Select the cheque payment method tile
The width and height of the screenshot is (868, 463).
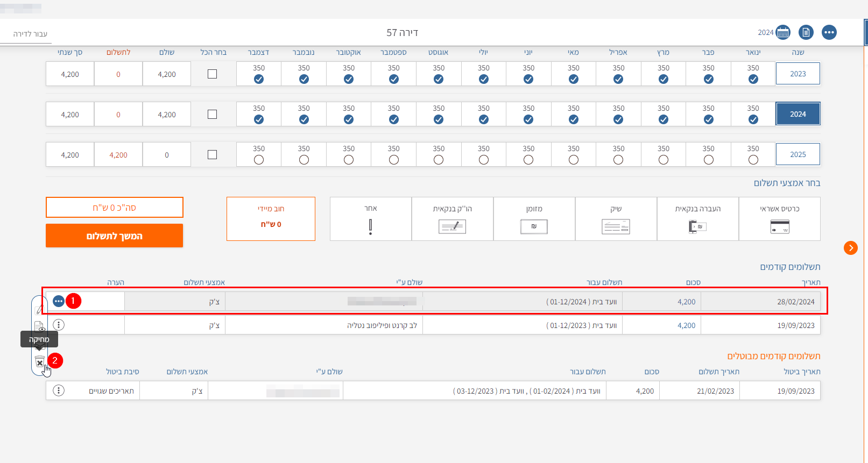coord(616,219)
